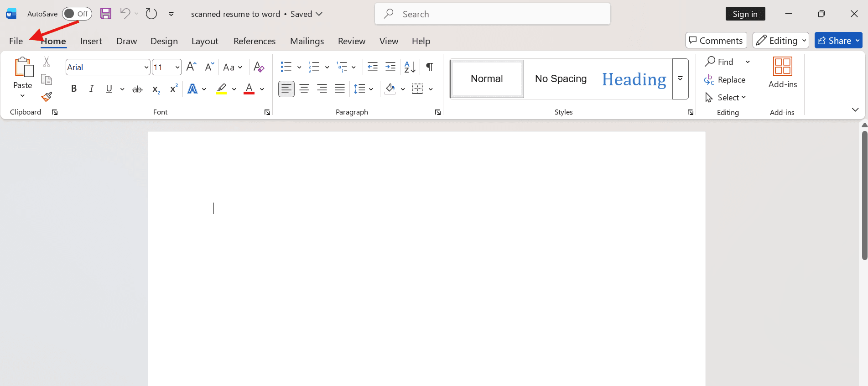Viewport: 868px width, 386px height.
Task: Apply yellow text highlight color
Action: tap(221, 89)
